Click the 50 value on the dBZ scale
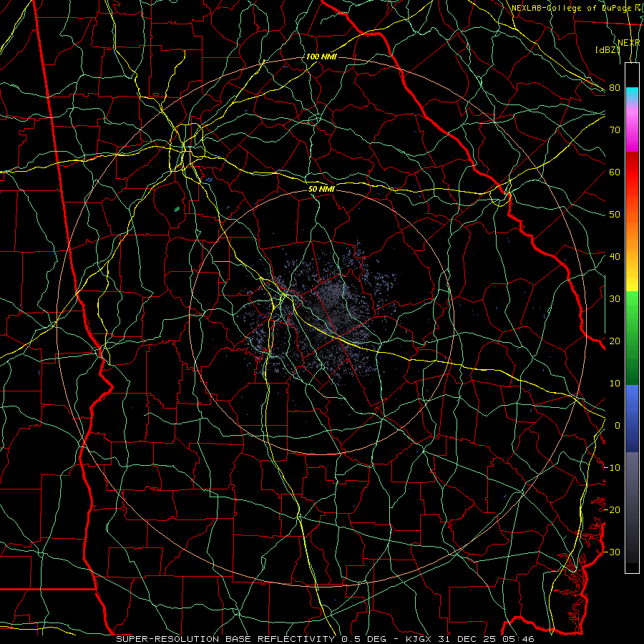Viewport: 644px width, 644px height. pos(615,215)
